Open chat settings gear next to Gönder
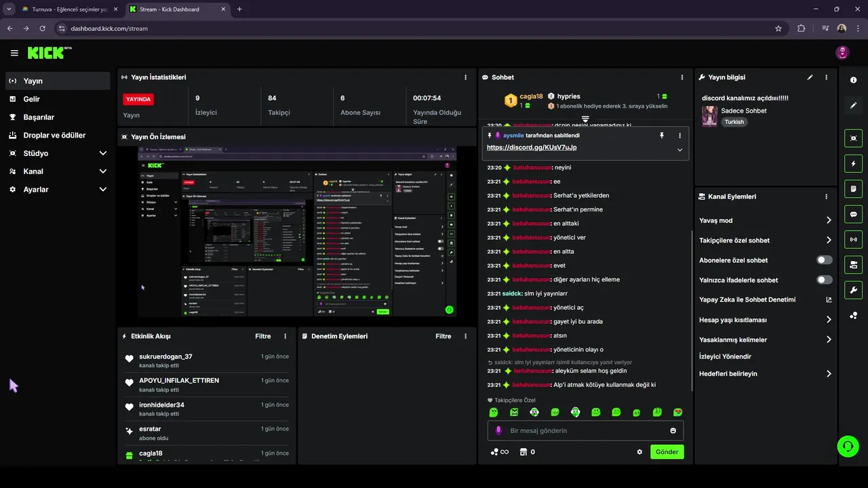The image size is (868, 488). [x=639, y=452]
